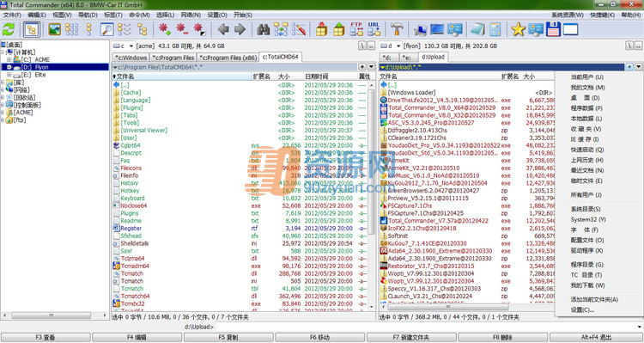Click the synchronize directories icon
This screenshot has height=343, width=644.
(x=281, y=29)
